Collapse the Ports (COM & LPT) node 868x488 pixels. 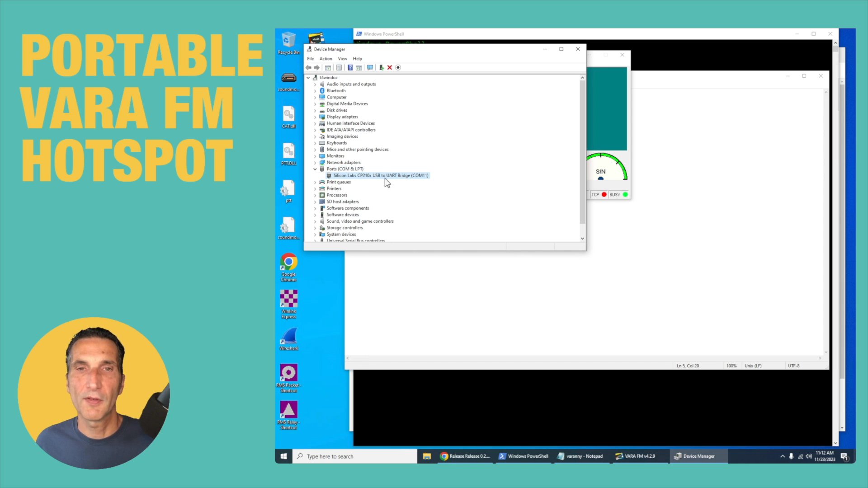(315, 169)
